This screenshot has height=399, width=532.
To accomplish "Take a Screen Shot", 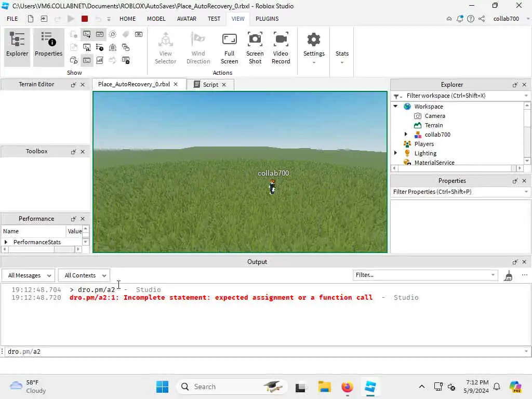I will click(x=255, y=48).
